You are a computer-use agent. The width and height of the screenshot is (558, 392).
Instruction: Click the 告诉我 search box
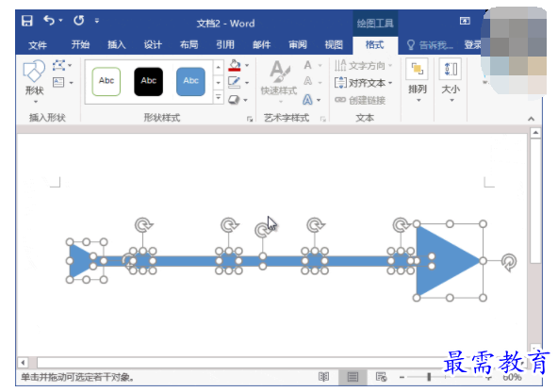(x=430, y=45)
